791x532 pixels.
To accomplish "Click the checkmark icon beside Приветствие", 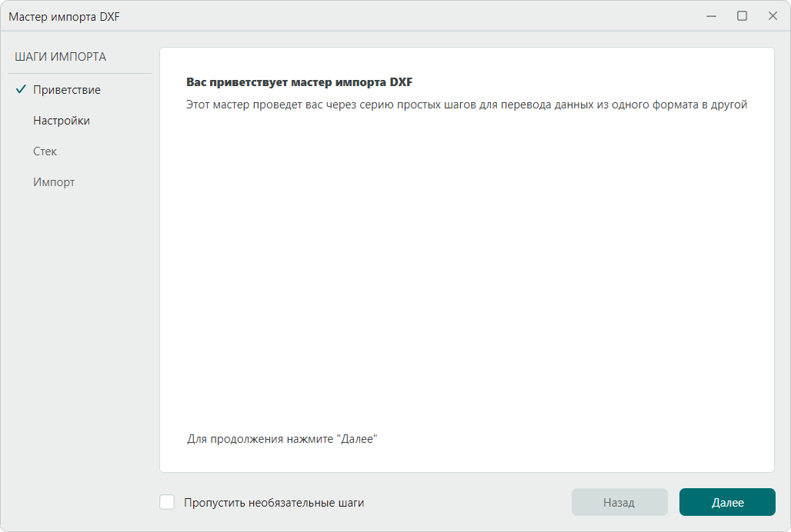I will coord(21,89).
